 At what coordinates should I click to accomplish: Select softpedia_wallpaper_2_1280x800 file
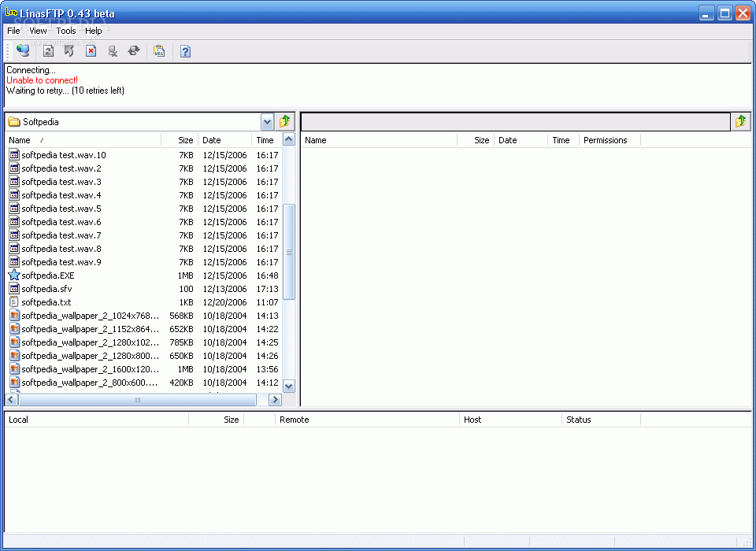click(x=90, y=356)
